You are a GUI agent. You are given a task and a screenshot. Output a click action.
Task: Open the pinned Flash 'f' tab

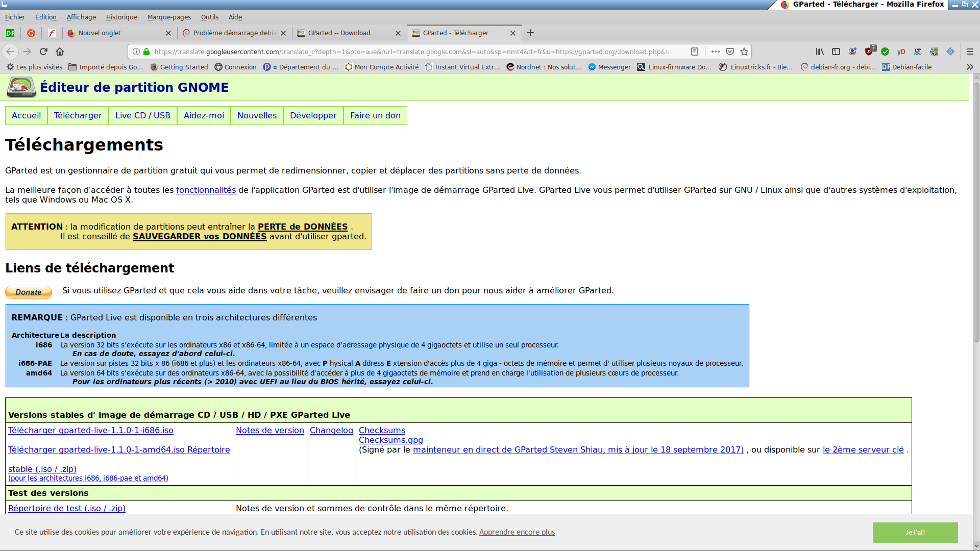click(52, 33)
